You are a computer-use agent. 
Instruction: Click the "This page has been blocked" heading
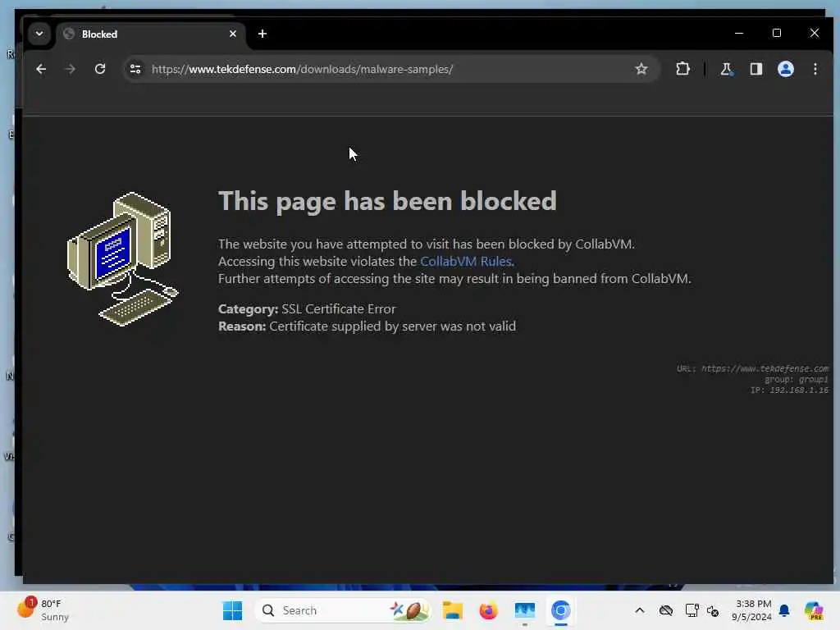coord(387,202)
